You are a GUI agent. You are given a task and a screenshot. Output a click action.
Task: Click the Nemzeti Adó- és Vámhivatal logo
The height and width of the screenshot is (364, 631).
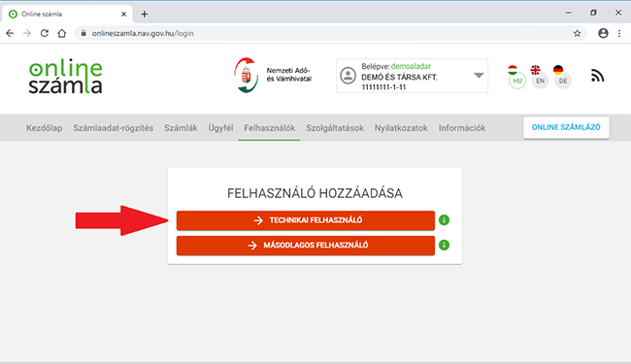point(273,75)
